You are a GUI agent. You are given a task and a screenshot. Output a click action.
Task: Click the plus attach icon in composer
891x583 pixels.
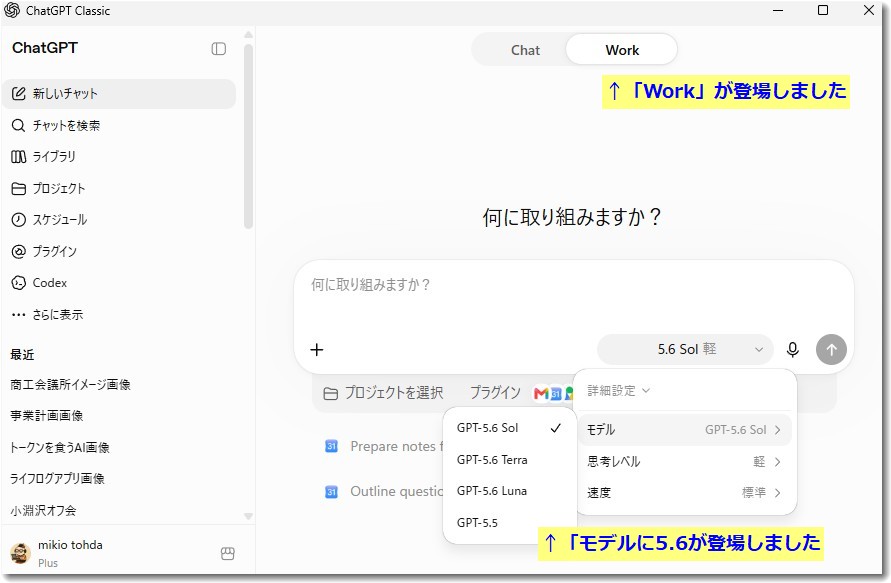317,349
